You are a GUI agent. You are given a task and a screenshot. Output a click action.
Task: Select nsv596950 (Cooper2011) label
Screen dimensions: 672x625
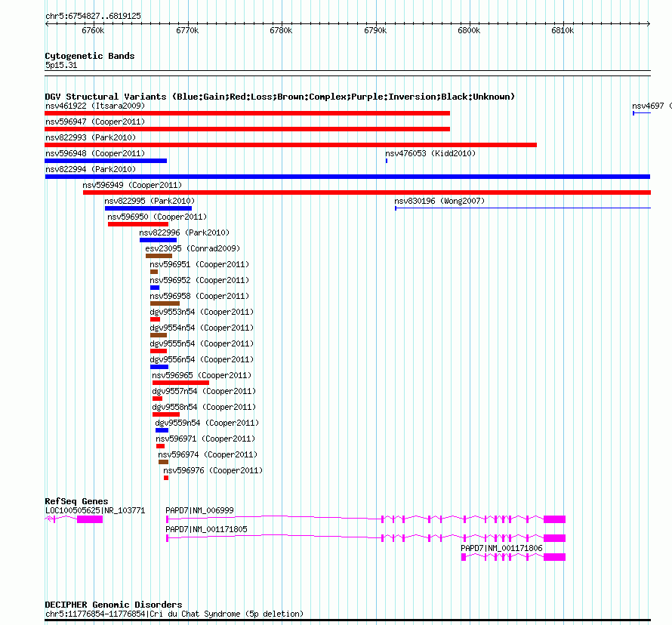157,217
